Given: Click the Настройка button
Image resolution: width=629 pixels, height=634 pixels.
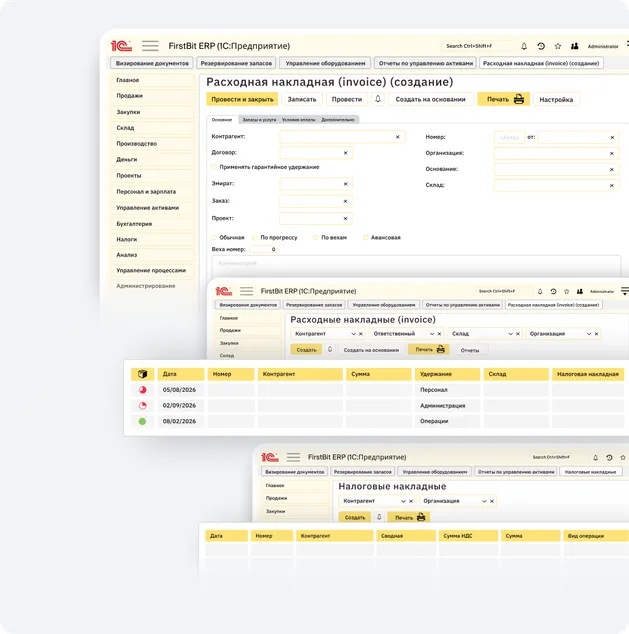Looking at the screenshot, I should pos(556,99).
